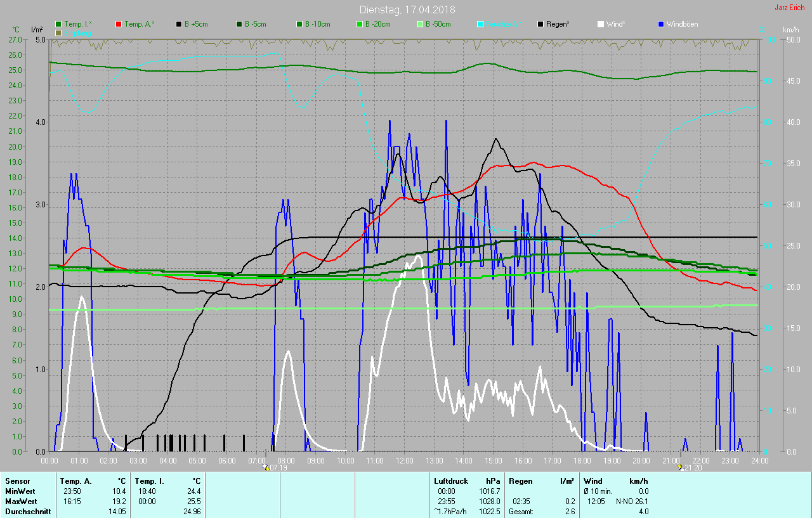Viewport: 812px width, 518px height.
Task: Click the Luftdruck column header
Action: [x=450, y=481]
